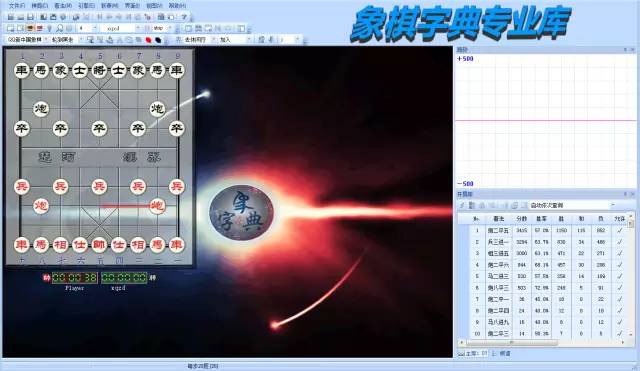Select the red 車 in bottom-left corner

point(21,244)
